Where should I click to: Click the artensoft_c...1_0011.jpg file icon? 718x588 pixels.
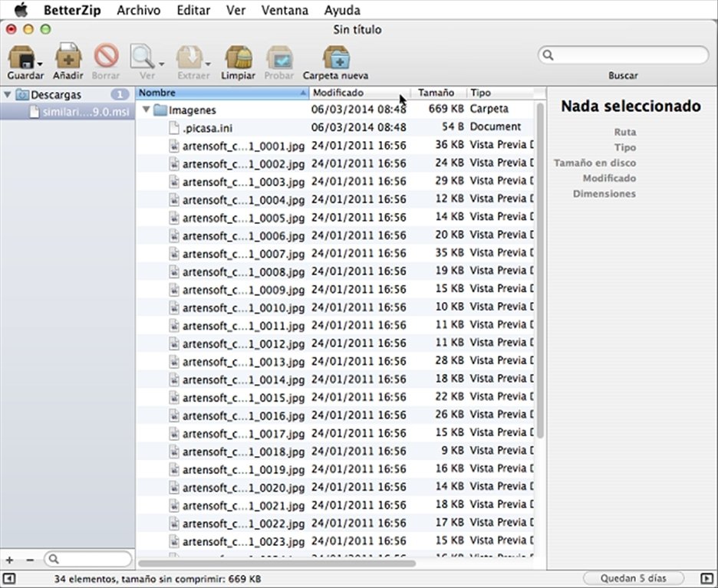pos(174,326)
